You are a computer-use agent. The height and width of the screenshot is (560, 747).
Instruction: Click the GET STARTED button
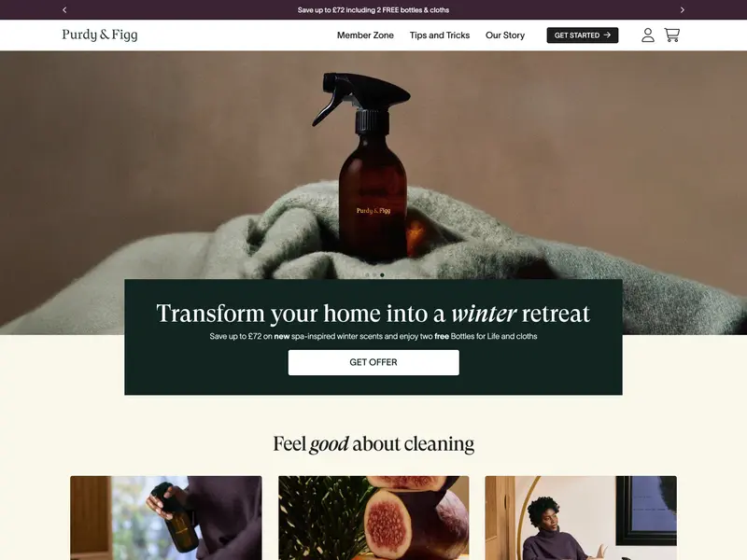pos(582,35)
